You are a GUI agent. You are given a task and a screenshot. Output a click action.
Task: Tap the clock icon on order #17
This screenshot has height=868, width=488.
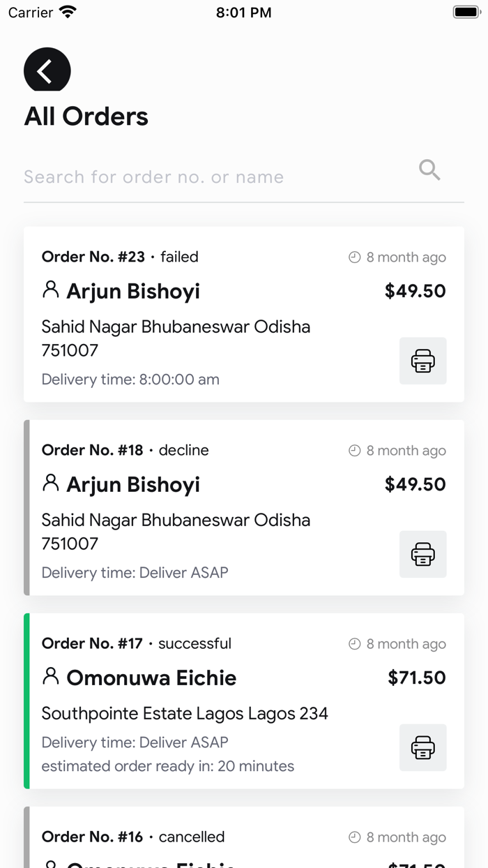(355, 644)
